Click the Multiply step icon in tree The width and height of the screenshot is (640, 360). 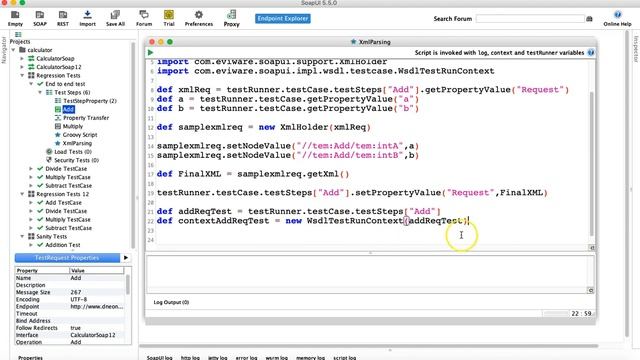[58, 126]
